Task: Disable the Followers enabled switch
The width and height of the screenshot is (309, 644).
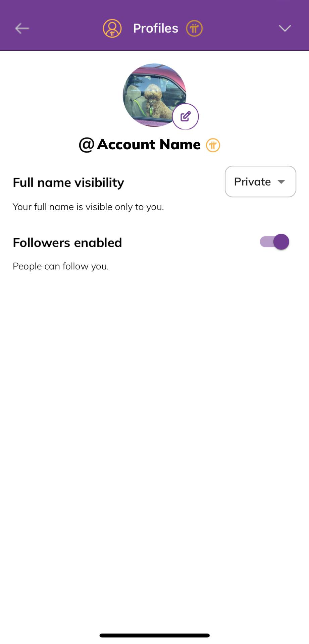Action: [274, 242]
